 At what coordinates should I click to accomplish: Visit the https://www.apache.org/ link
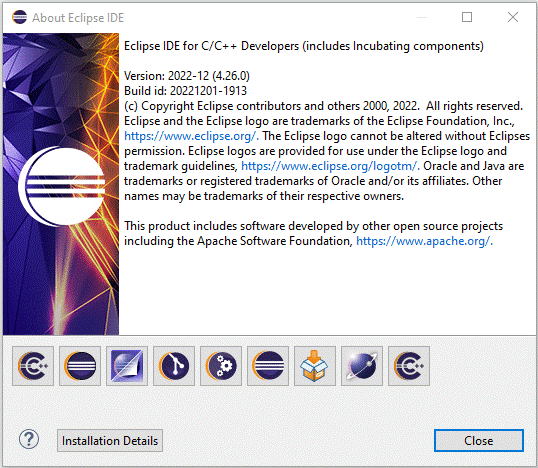[x=424, y=241]
